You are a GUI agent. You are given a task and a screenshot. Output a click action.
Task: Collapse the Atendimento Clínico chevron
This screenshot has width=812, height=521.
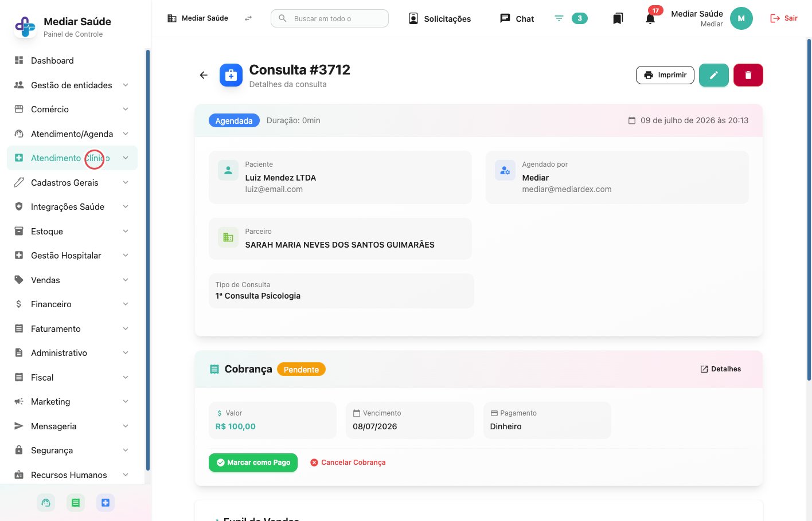coord(126,158)
